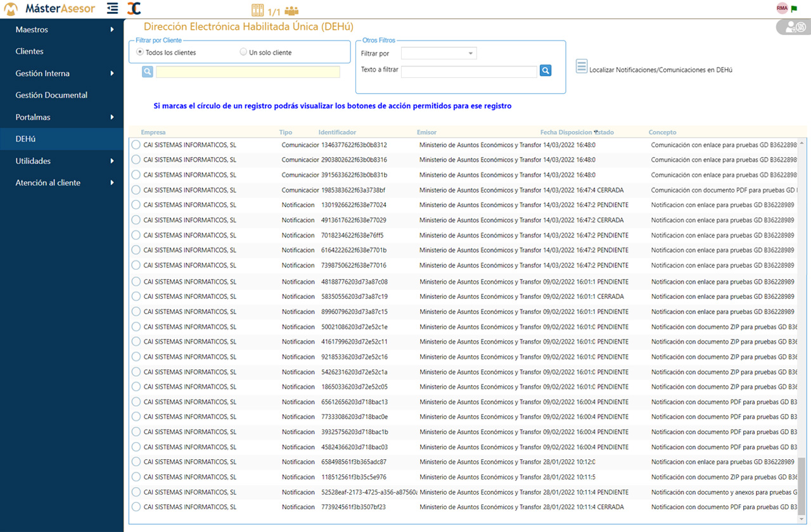Open Clientes in the sidebar
The image size is (811, 532).
click(x=30, y=51)
